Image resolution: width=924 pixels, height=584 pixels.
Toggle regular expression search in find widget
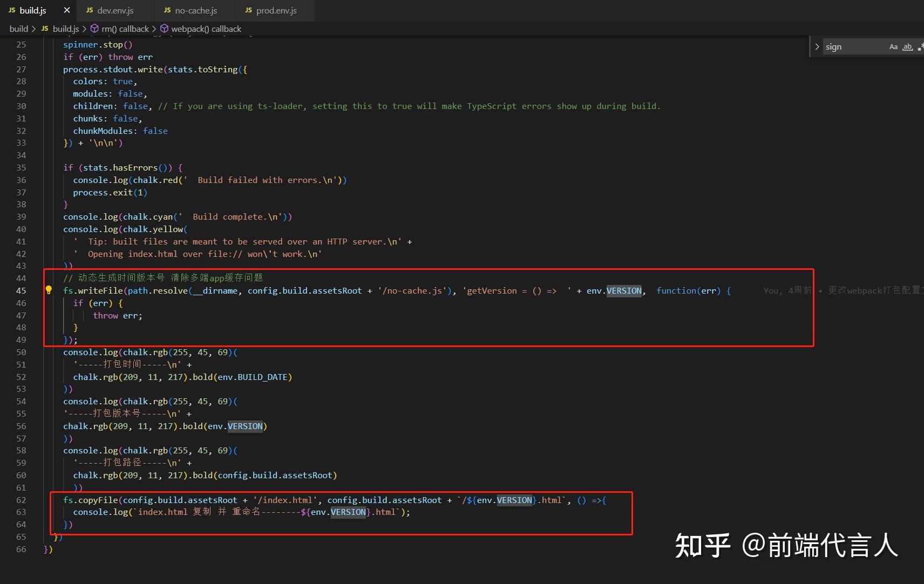[920, 47]
